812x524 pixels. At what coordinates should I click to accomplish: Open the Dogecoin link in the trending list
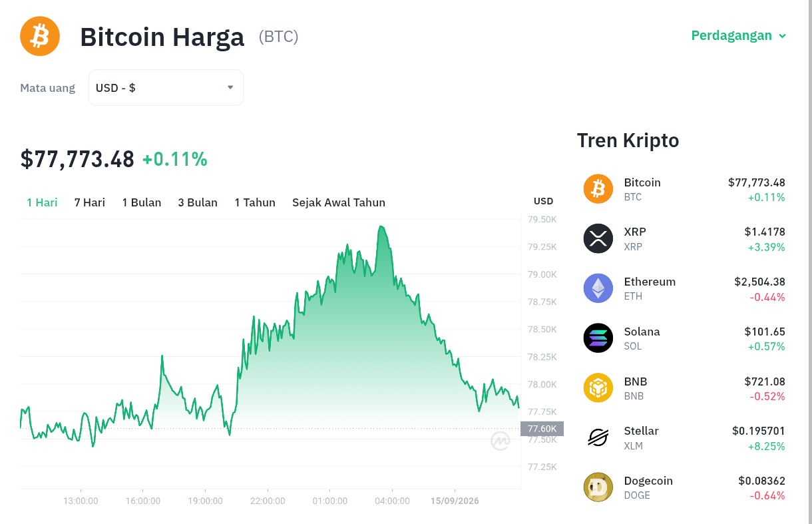[x=648, y=481]
